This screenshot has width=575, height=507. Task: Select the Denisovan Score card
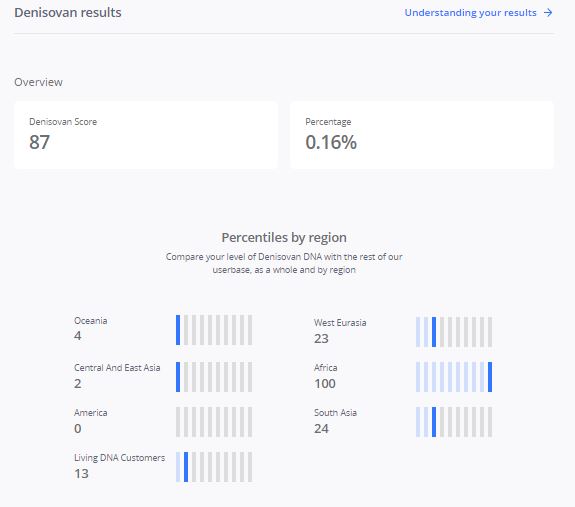[x=146, y=135]
